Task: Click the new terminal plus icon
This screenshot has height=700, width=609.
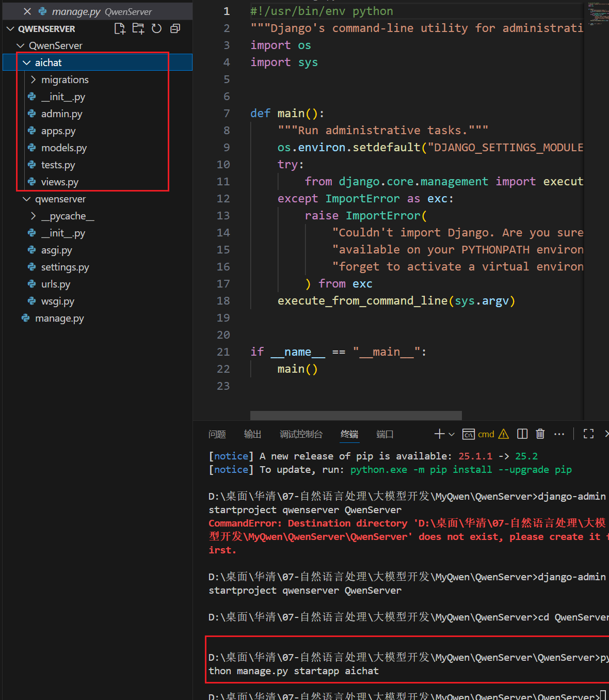Action: [439, 434]
